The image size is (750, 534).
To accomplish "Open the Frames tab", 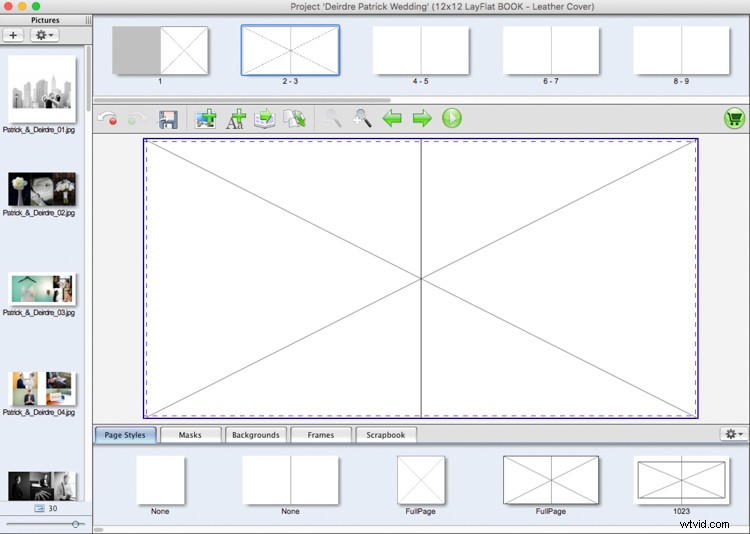I will coord(321,435).
